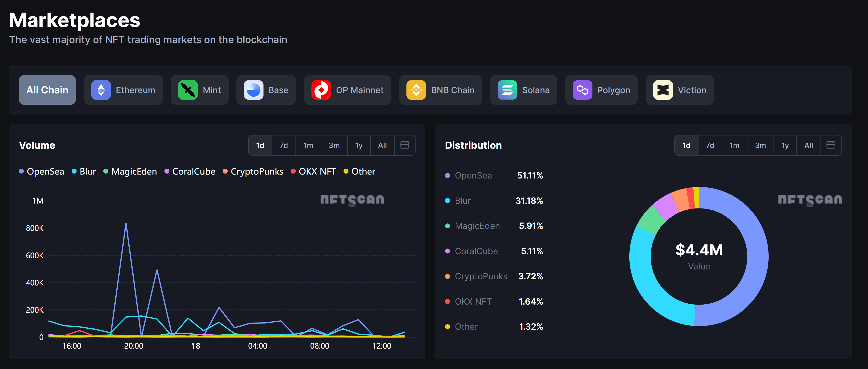The image size is (868, 369).
Task: Click the donut chart center value
Action: [x=698, y=250]
